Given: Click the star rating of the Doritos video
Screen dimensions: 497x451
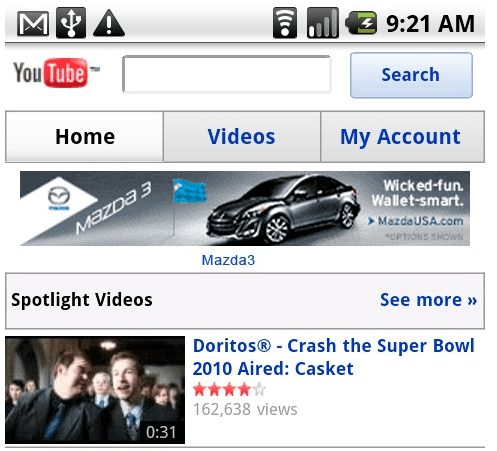Looking at the screenshot, I should (x=229, y=389).
